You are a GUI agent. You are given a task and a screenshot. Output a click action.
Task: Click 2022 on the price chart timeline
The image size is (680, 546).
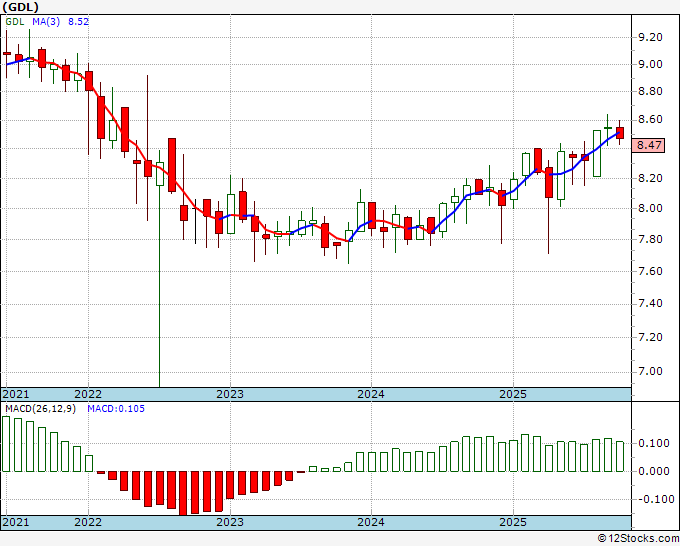click(x=88, y=394)
